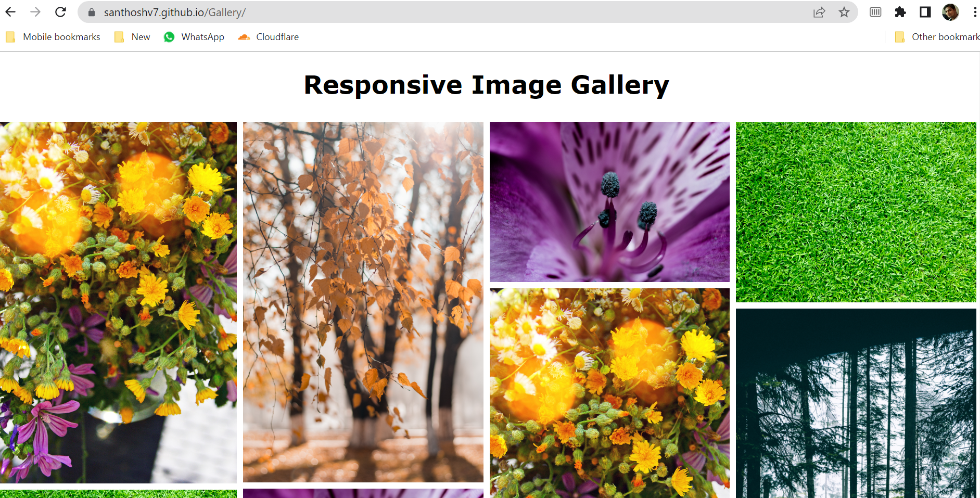Screen dimensions: 980x498
Task: Toggle the browser side panel
Action: pyautogui.click(x=925, y=12)
